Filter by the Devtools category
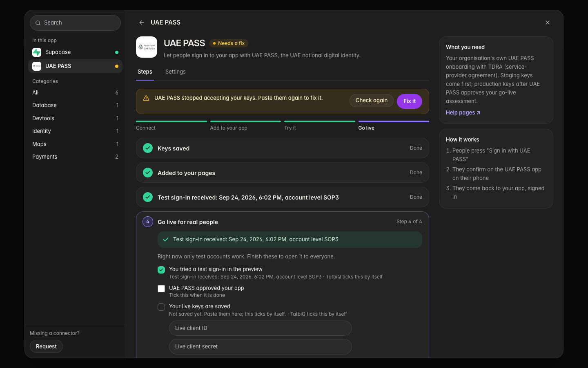Screen dimensions: 588x368 [x=76, y=118]
